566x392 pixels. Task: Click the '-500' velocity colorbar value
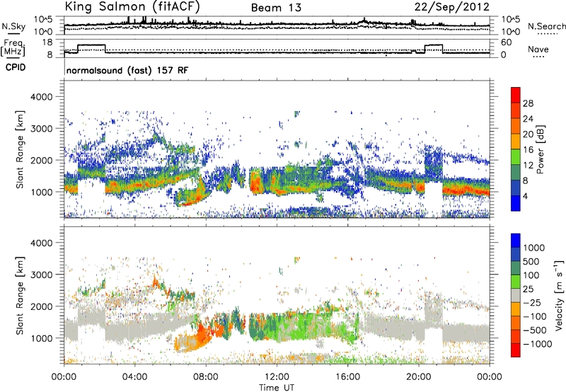[x=535, y=330]
